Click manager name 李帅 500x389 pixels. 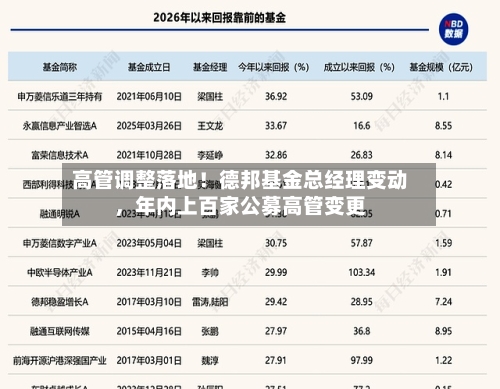(x=210, y=273)
